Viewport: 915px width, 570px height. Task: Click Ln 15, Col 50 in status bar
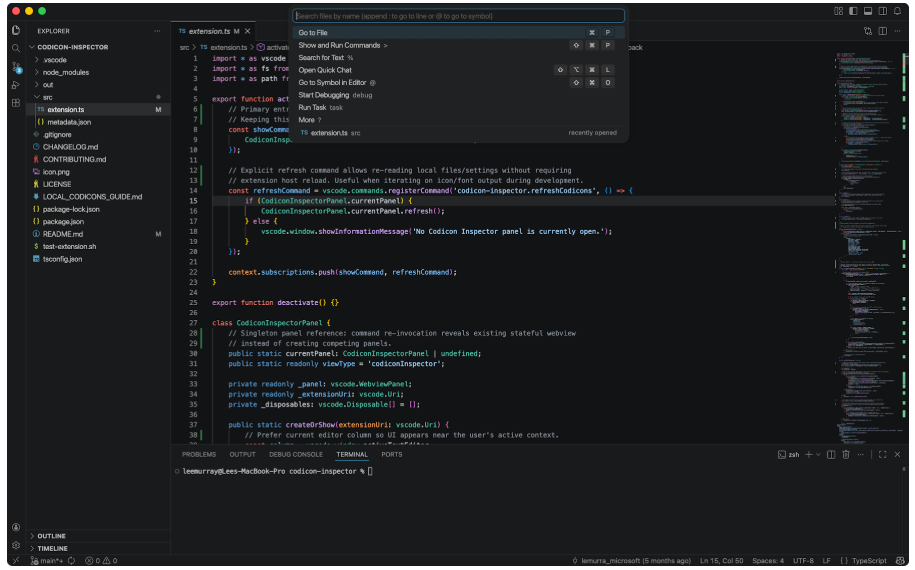pyautogui.click(x=721, y=561)
